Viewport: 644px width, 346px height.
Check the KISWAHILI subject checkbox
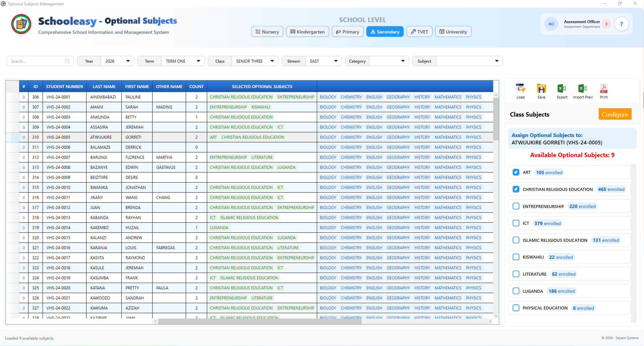[x=516, y=257]
